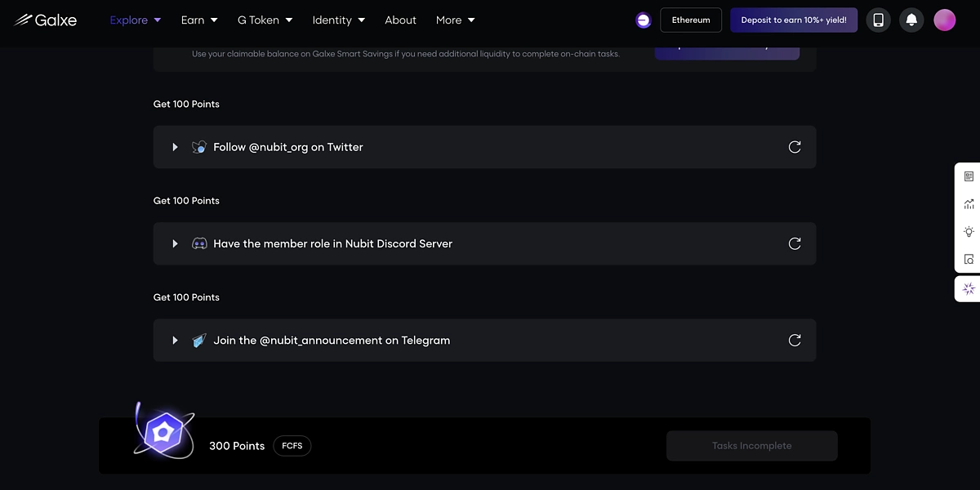Open the Explore dropdown menu
Screen dimensions: 980x490
coord(136,20)
